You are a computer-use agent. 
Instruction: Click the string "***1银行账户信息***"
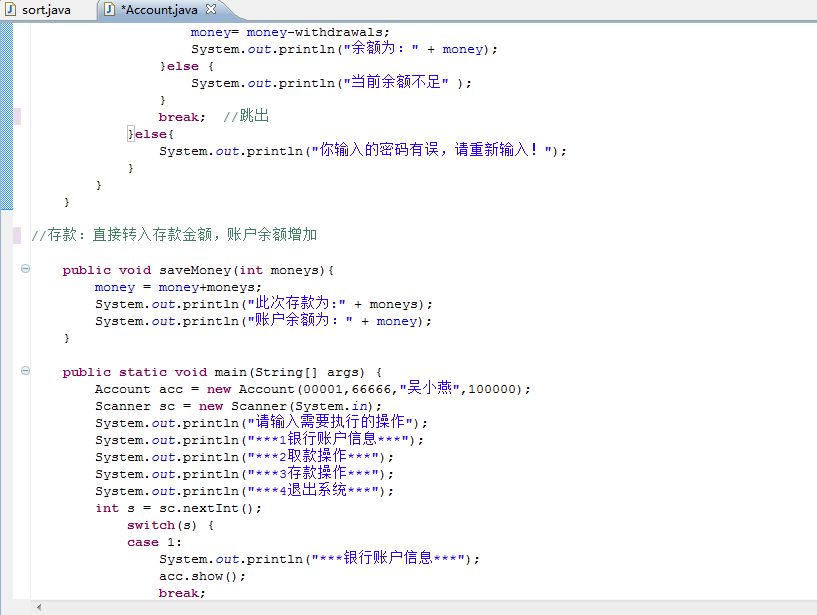(x=328, y=439)
